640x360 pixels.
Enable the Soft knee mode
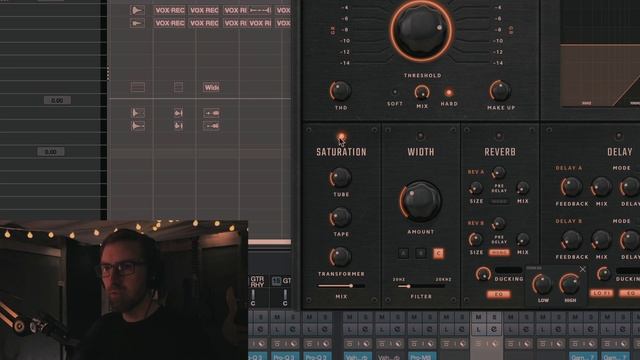click(394, 93)
